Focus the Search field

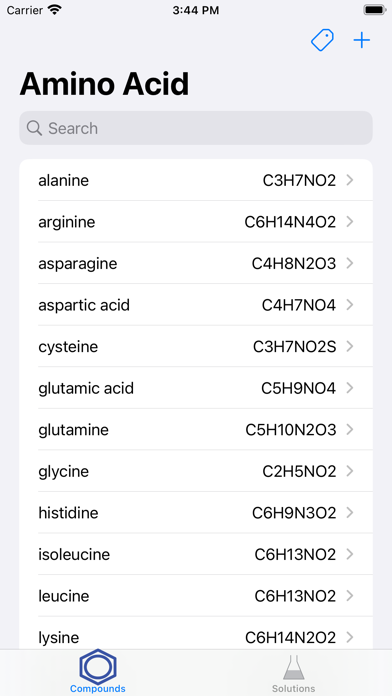(x=196, y=128)
